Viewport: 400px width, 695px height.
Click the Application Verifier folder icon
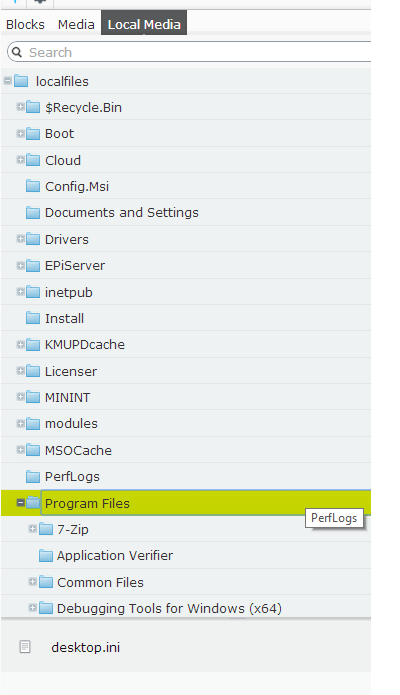pyautogui.click(x=46, y=555)
